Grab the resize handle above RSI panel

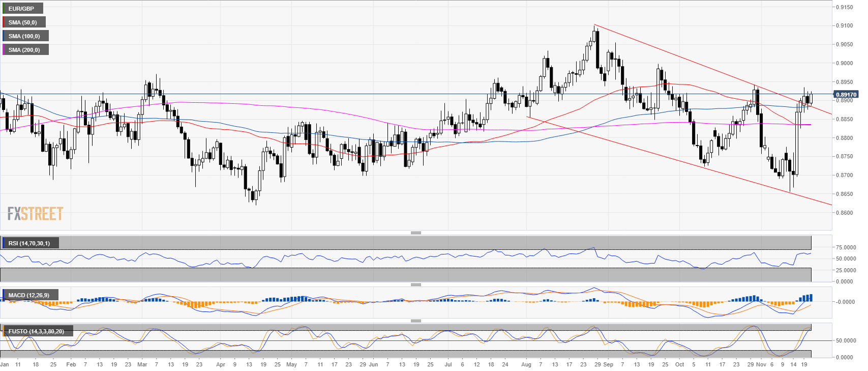(x=415, y=233)
